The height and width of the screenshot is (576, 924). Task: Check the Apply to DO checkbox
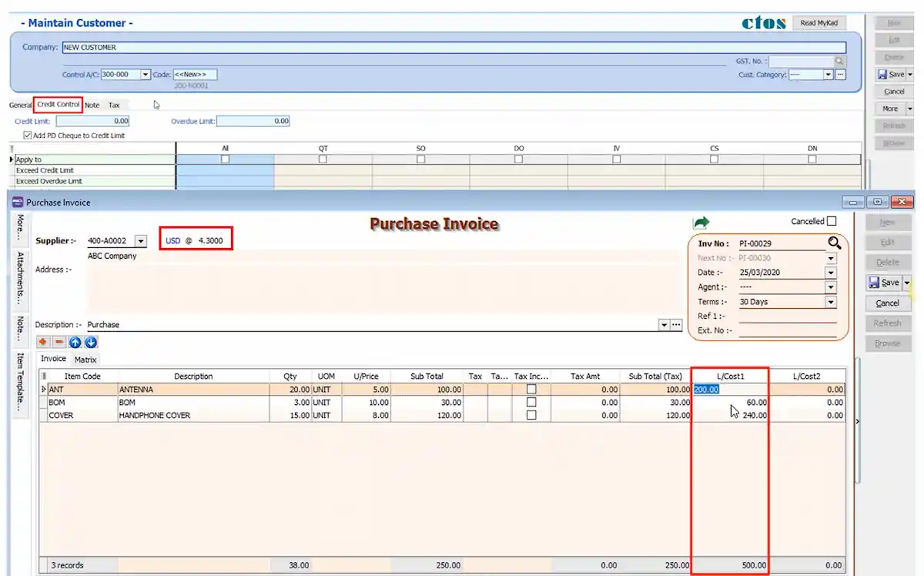518,159
